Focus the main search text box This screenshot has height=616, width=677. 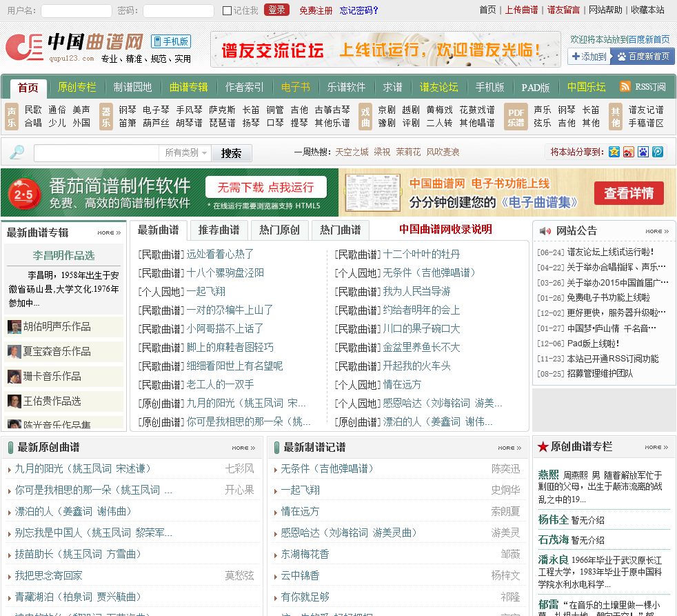pyautogui.click(x=97, y=153)
